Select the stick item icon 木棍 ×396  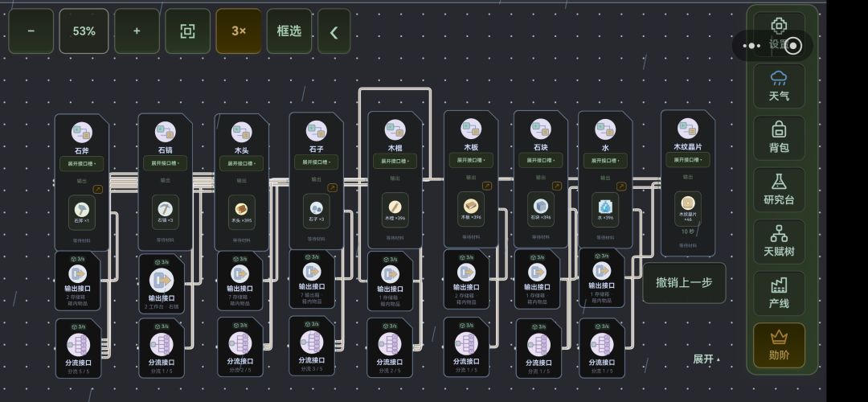tap(395, 207)
